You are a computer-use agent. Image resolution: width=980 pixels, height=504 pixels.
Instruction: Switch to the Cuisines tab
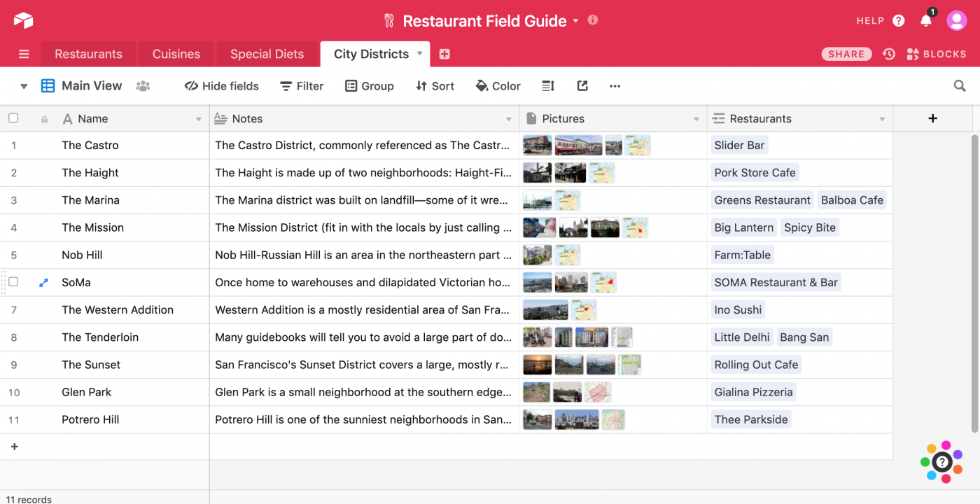[176, 54]
